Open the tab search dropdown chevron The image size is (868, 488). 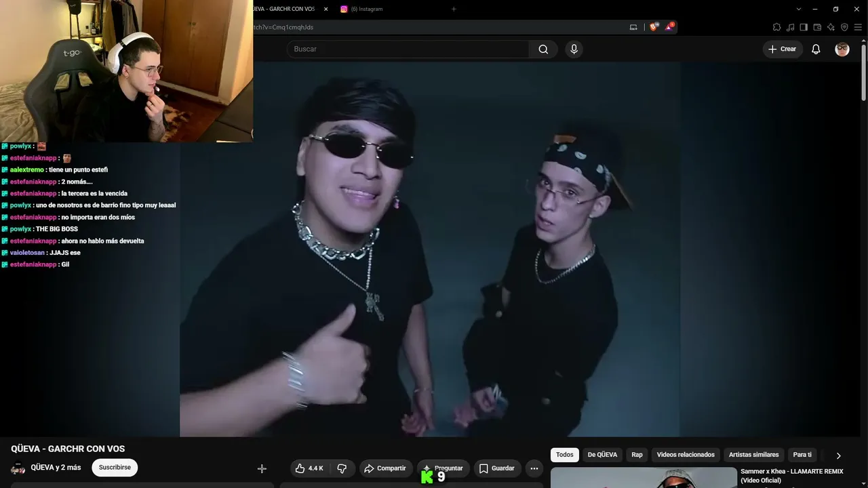[799, 9]
